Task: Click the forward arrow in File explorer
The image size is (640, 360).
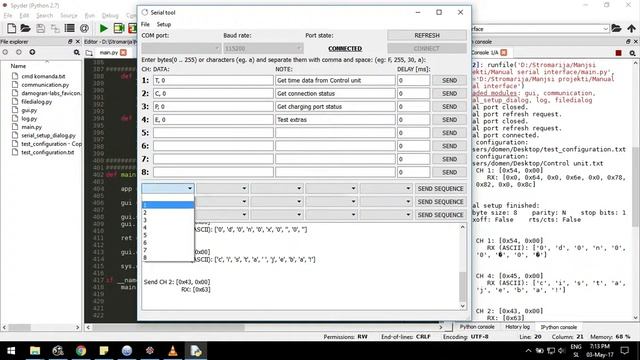Action: pyautogui.click(x=19, y=52)
